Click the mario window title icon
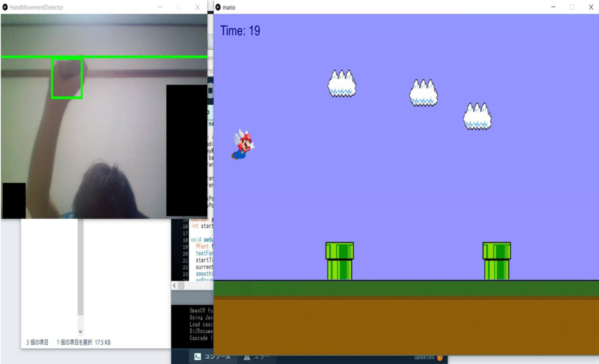The width and height of the screenshot is (599, 364). click(x=218, y=7)
